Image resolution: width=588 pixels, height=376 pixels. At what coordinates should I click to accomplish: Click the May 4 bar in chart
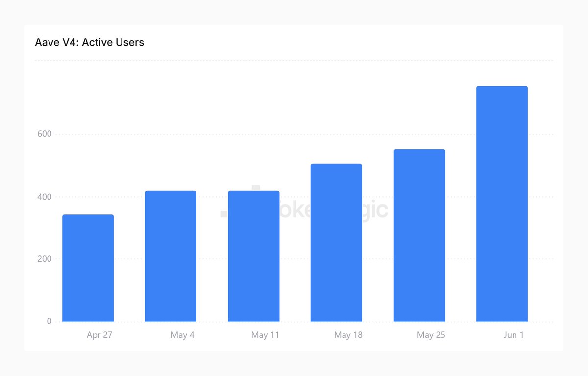click(x=171, y=256)
